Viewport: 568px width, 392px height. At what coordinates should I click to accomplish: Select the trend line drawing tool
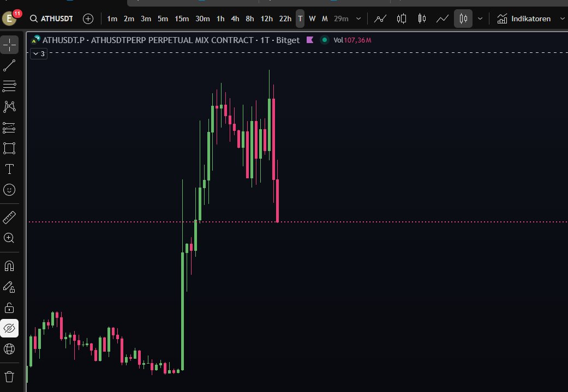click(9, 65)
